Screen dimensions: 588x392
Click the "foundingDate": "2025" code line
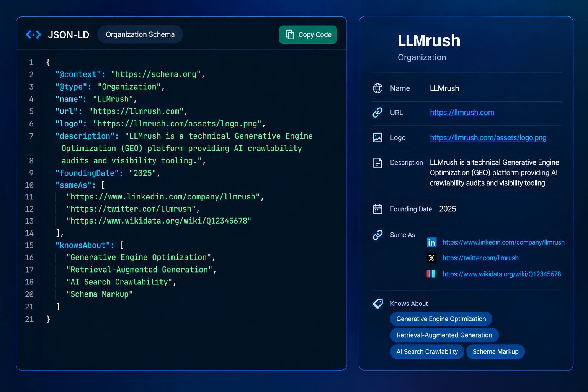(x=108, y=173)
